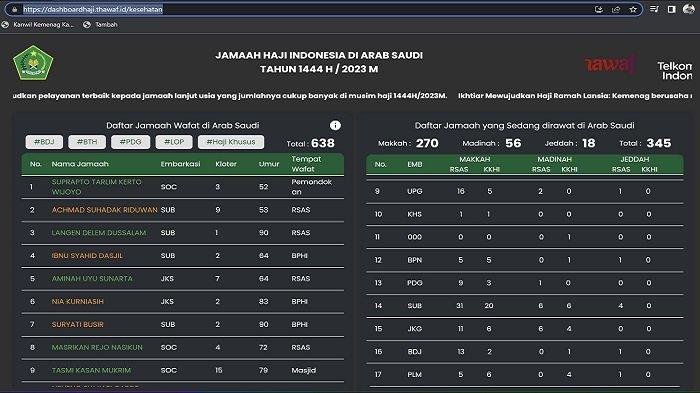700x393 pixels.
Task: Click the EMB column header
Action: [415, 164]
